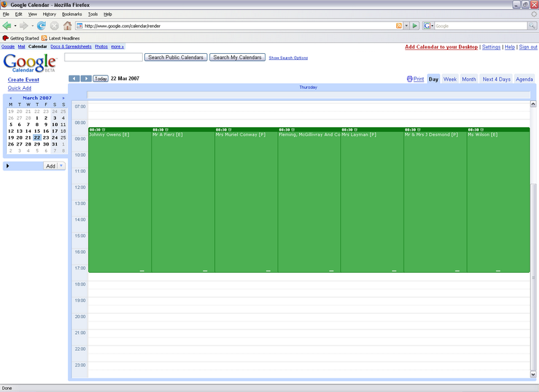The image size is (539, 392).
Task: Click the printer icon next to Print
Action: pyautogui.click(x=410, y=79)
